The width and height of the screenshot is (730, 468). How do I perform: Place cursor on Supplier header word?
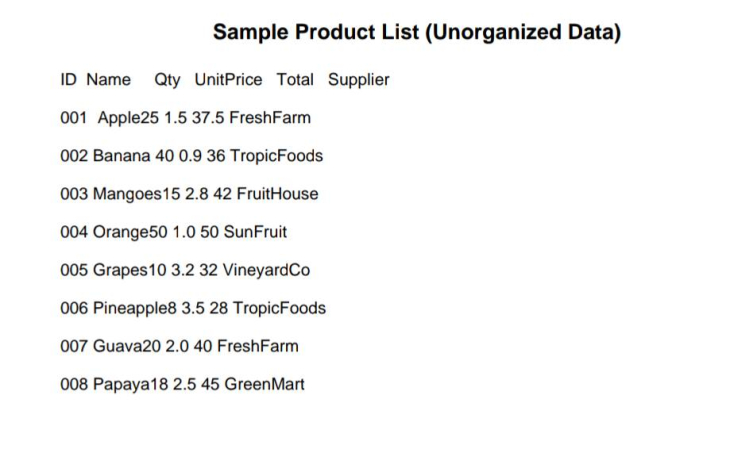click(x=359, y=80)
